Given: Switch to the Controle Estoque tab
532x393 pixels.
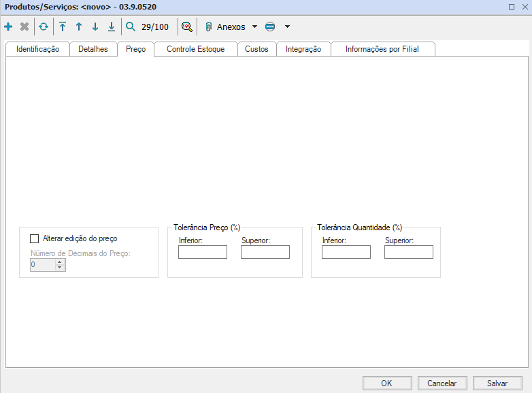Looking at the screenshot, I should point(195,49).
